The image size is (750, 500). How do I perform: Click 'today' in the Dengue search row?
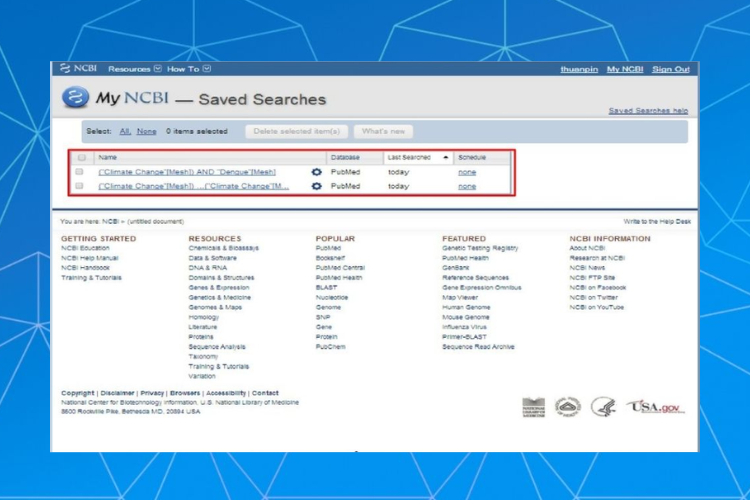(398, 172)
